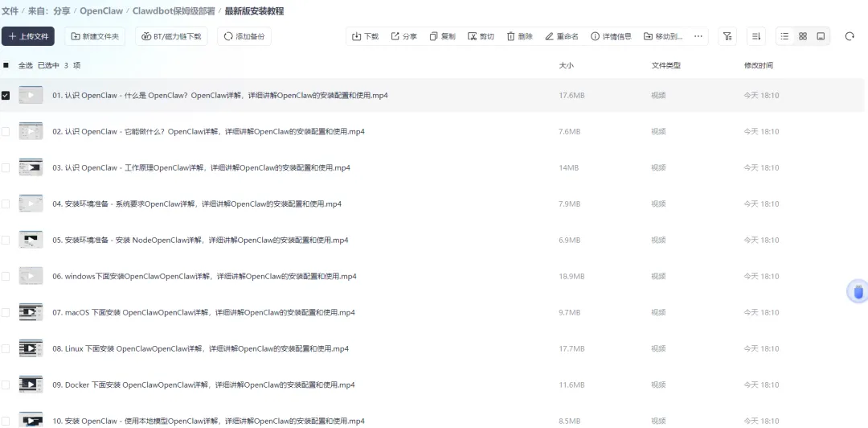Open details info for selection
Screen dimensions: 868x428
point(611,36)
